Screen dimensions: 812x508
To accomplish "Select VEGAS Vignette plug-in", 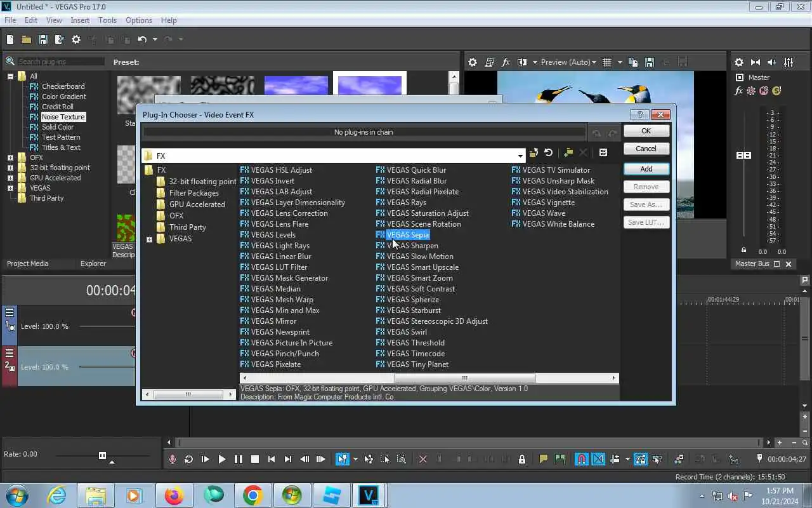I will click(548, 203).
